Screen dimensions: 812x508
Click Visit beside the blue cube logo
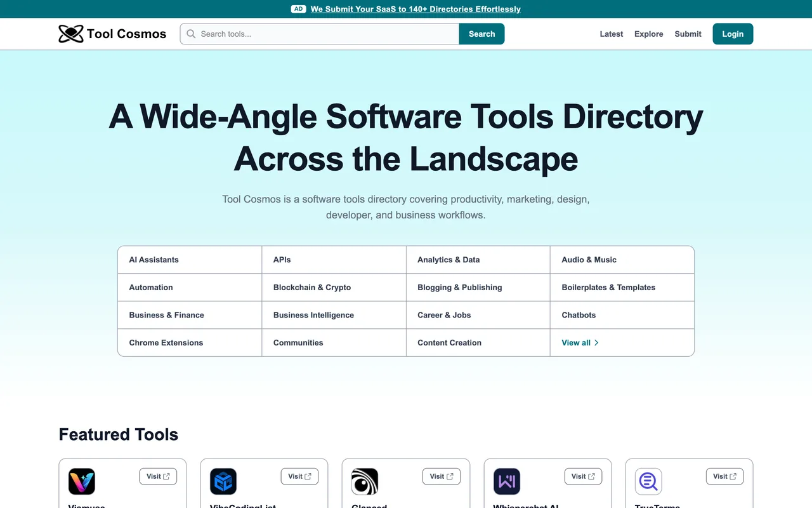point(299,476)
